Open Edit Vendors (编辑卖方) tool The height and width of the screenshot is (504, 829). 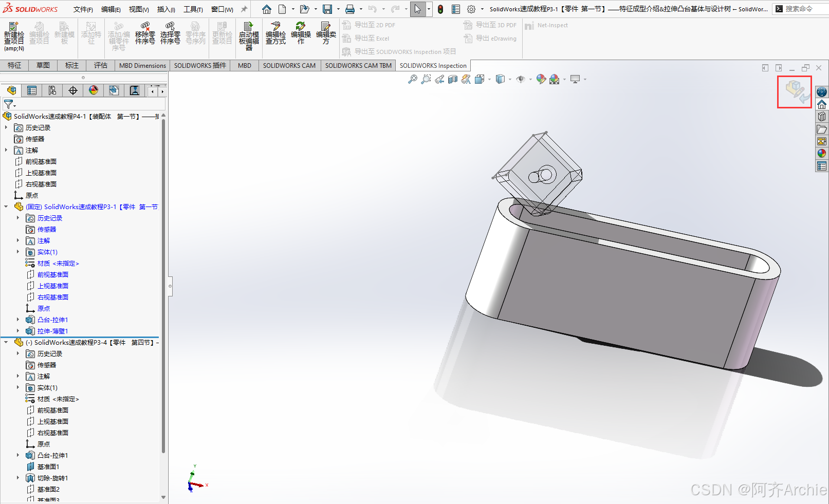tap(326, 33)
